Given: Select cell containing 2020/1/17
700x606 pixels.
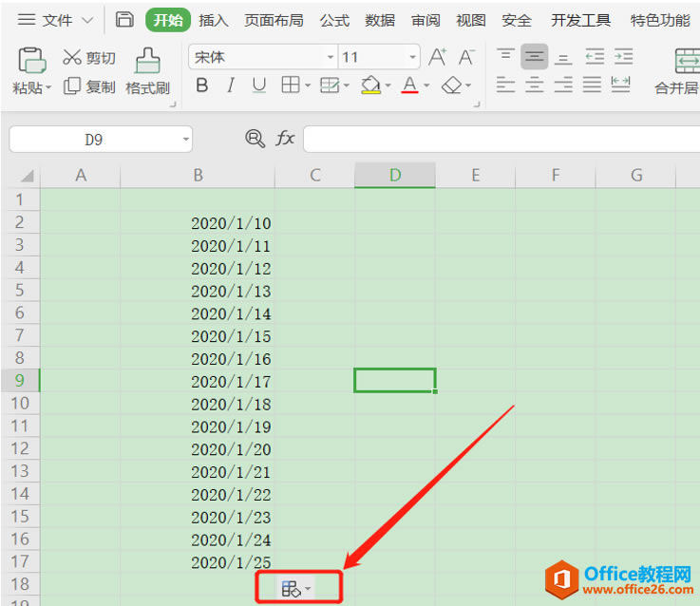Looking at the screenshot, I should pyautogui.click(x=197, y=381).
